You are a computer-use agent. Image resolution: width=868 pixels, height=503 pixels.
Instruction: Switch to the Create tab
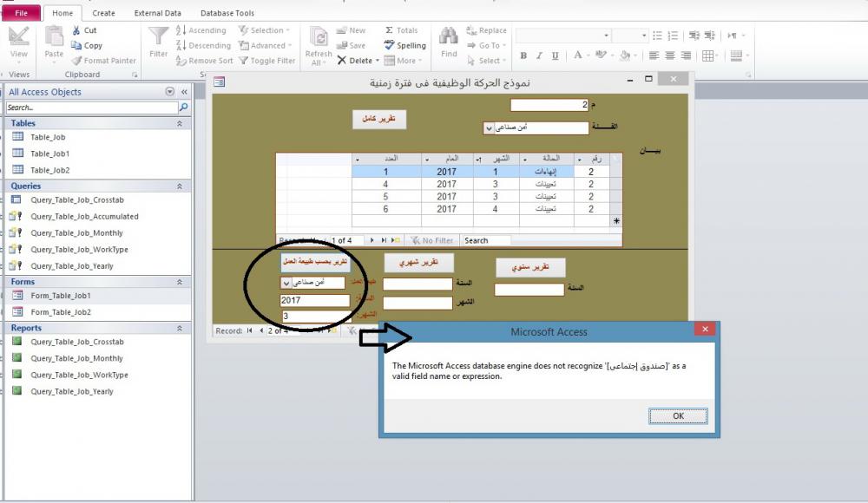pyautogui.click(x=103, y=13)
